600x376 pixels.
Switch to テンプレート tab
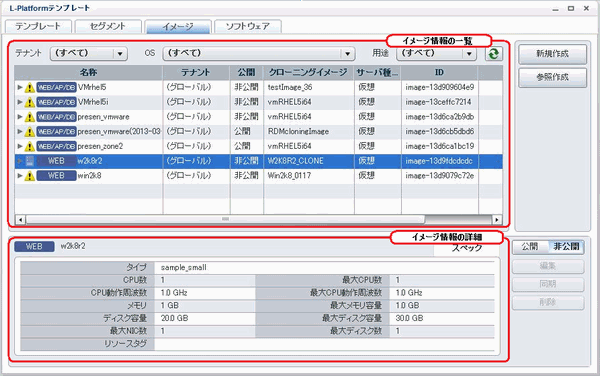click(38, 27)
